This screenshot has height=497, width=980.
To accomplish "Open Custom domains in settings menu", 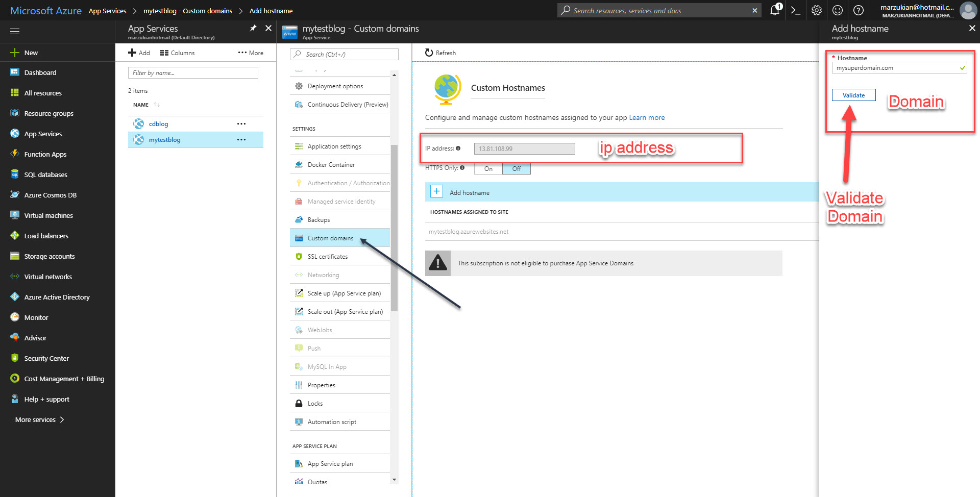I will click(x=330, y=238).
